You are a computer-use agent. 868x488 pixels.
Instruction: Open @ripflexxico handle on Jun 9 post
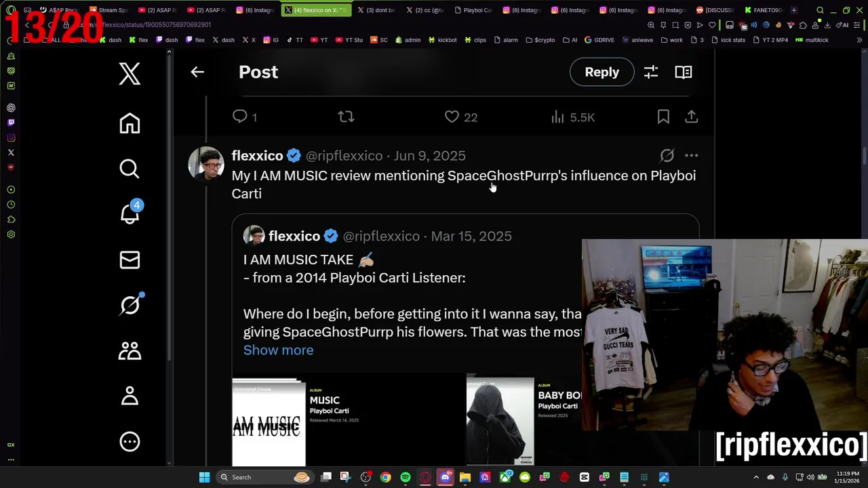tap(344, 156)
